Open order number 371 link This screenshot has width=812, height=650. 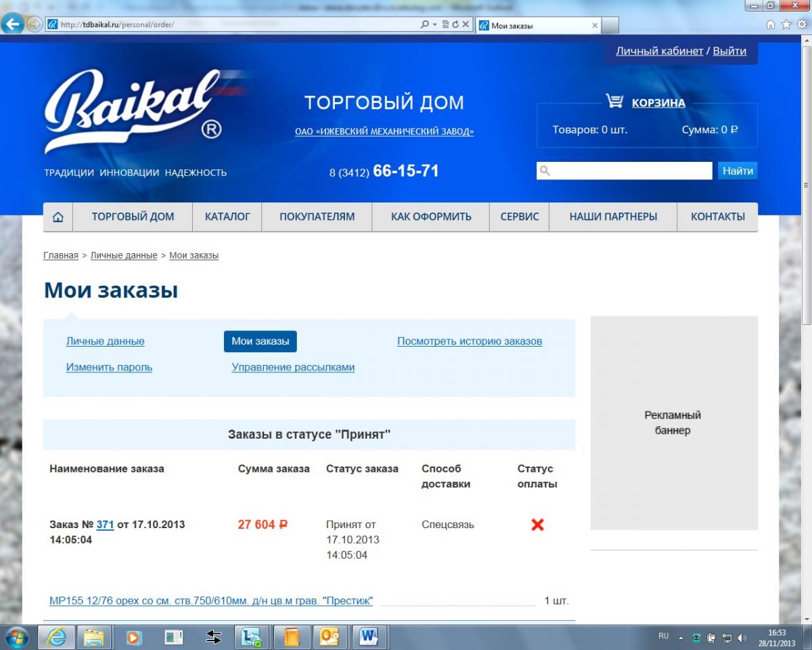[105, 525]
